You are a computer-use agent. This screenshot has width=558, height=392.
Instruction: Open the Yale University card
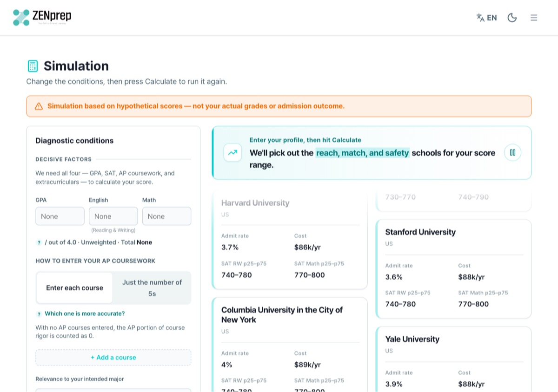[x=453, y=359]
